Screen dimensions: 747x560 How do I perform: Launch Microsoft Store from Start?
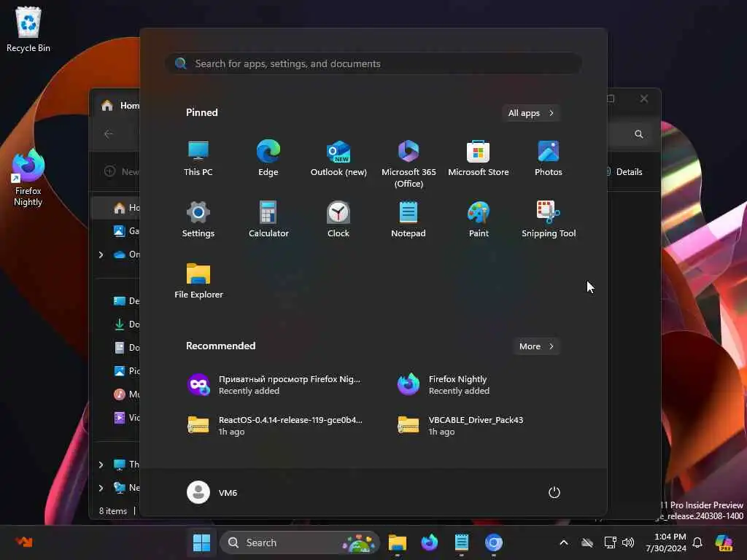pyautogui.click(x=479, y=158)
